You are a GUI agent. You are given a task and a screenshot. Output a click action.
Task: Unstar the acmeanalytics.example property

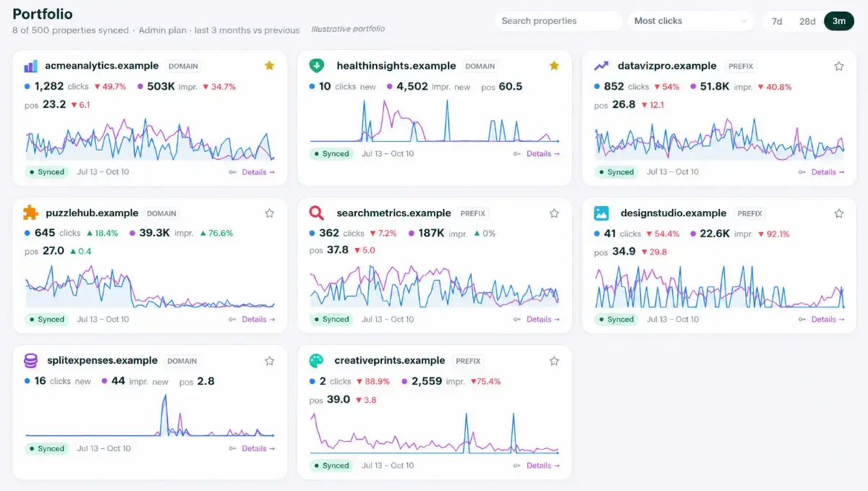(x=269, y=66)
